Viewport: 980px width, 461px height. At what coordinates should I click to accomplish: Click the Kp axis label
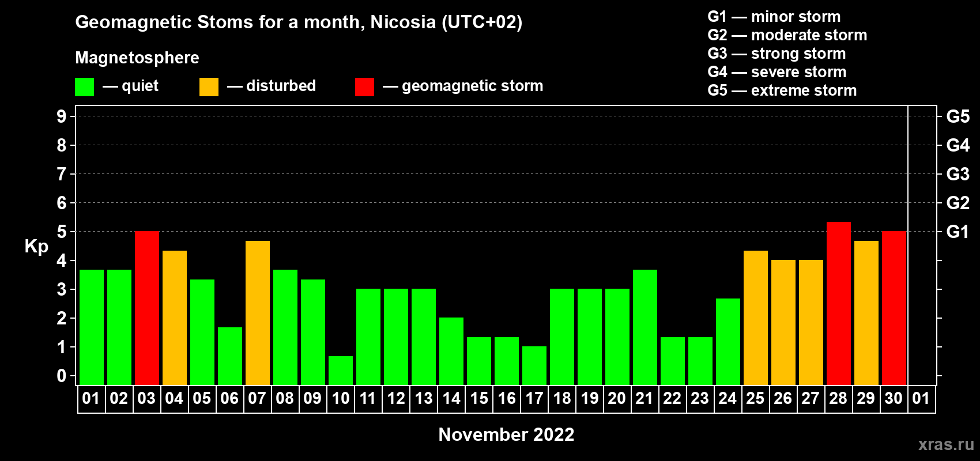coord(36,247)
